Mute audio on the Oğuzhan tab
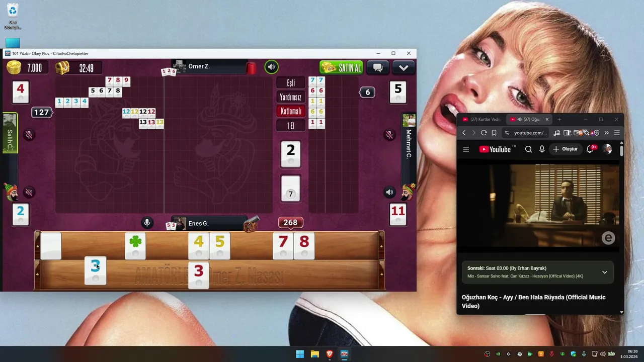The image size is (644, 362). [x=519, y=119]
